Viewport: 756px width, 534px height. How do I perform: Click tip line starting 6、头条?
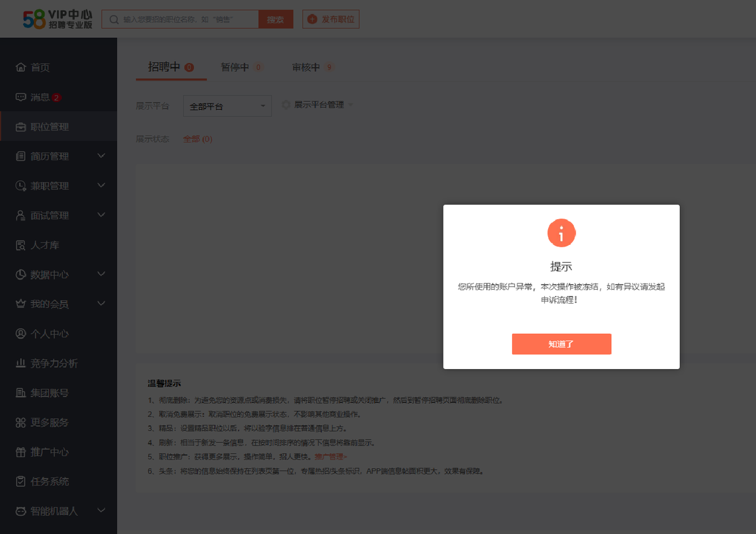pos(315,471)
